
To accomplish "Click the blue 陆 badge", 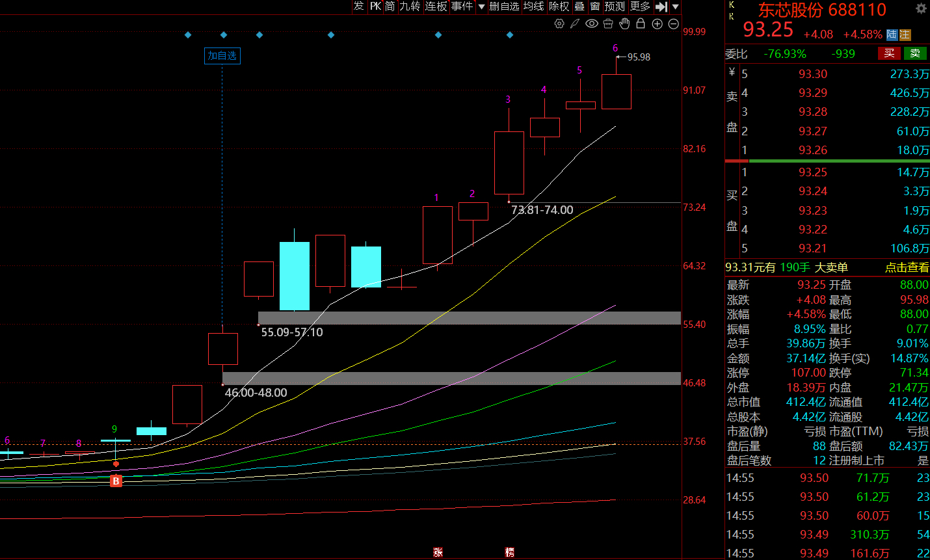I will coord(892,34).
